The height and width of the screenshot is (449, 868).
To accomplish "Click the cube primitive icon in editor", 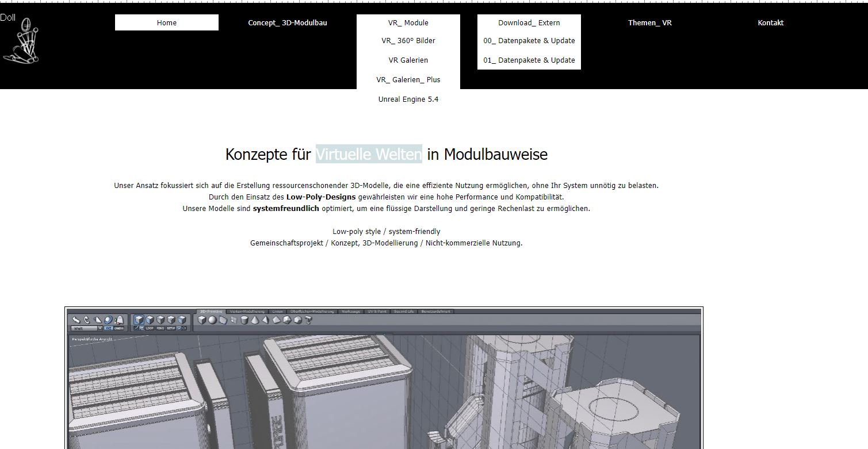I will coord(202,320).
